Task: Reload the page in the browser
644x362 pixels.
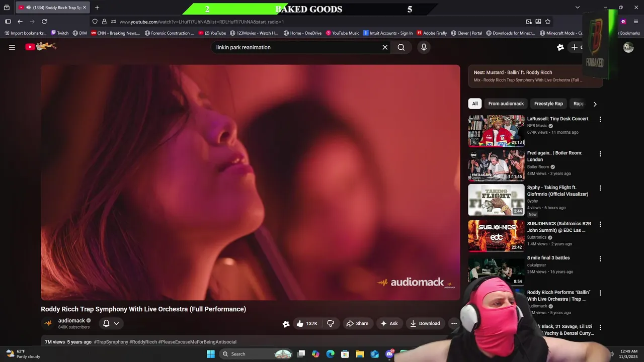Action: [44, 22]
